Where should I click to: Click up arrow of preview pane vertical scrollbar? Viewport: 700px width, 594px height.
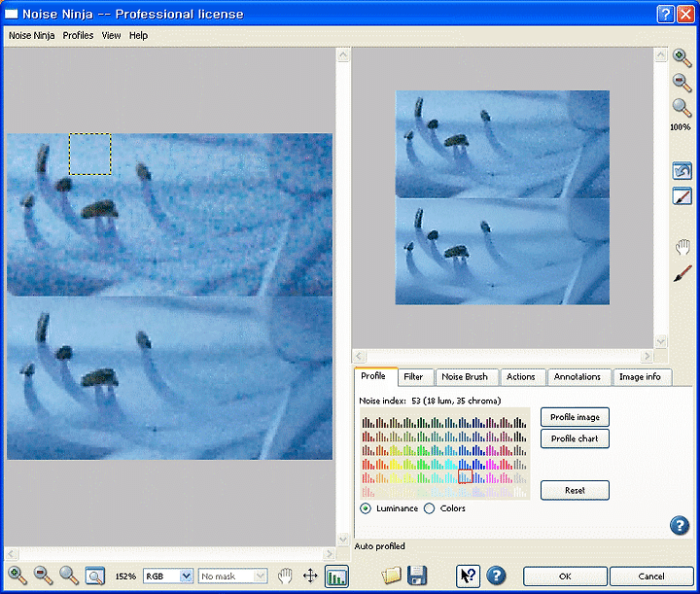(x=661, y=55)
